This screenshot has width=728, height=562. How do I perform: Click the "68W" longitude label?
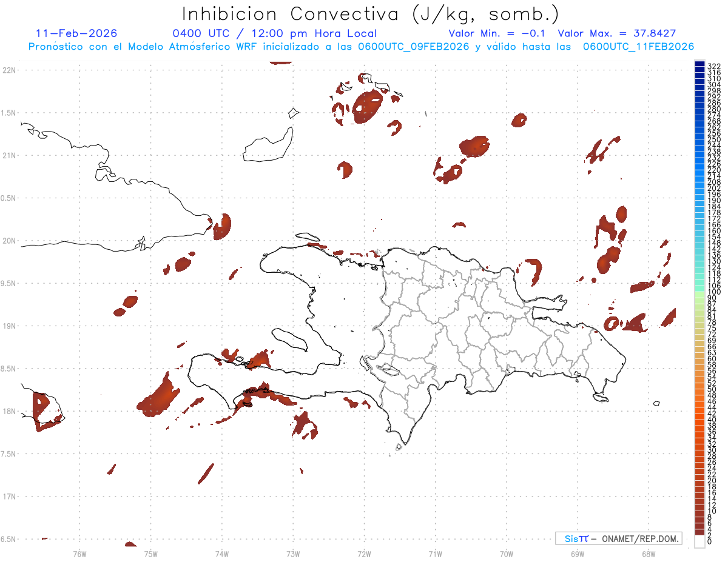click(648, 554)
